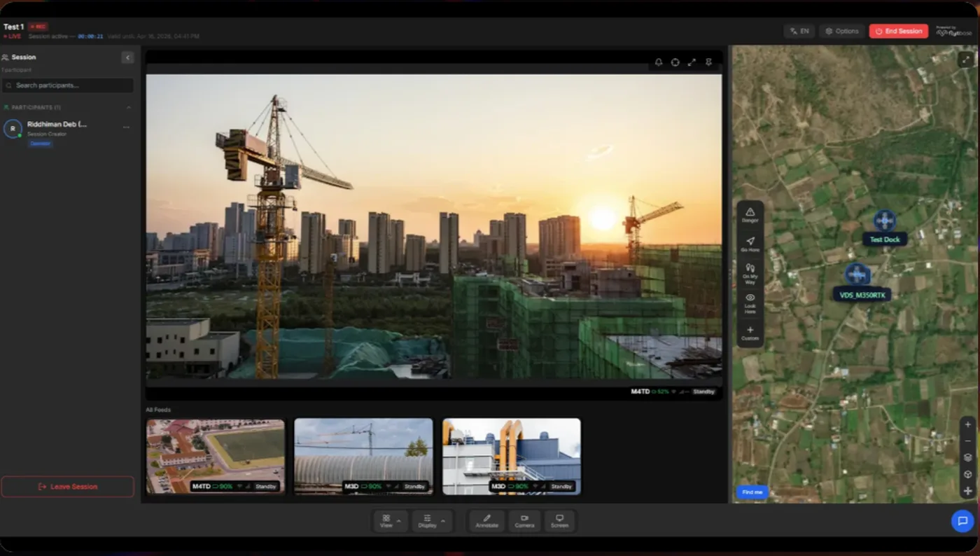
Task: Click the Find me button on map
Action: coord(752,492)
